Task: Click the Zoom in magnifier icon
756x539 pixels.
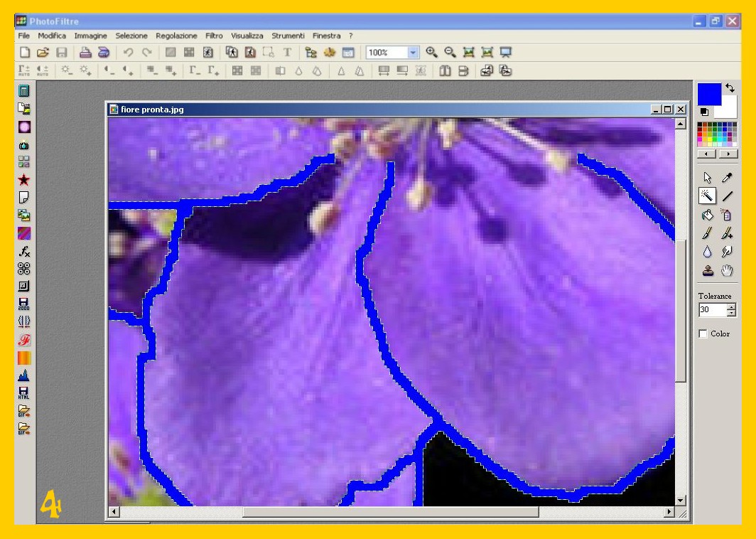Action: [431, 52]
